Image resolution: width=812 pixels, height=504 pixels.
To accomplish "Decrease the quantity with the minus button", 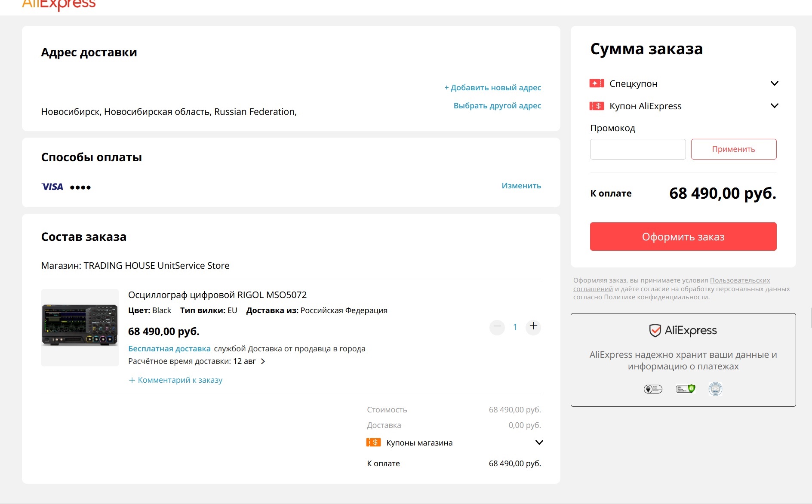I will (497, 327).
